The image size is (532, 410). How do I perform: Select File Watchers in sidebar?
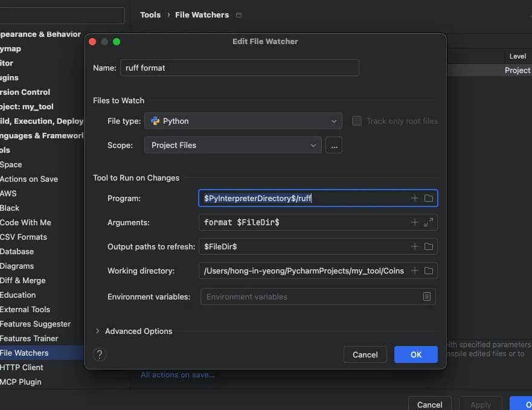pyautogui.click(x=42, y=353)
